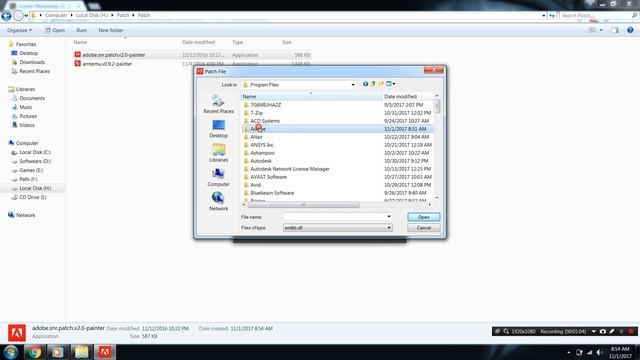Open Local Disk (C:) in Explorer tree

point(35,152)
